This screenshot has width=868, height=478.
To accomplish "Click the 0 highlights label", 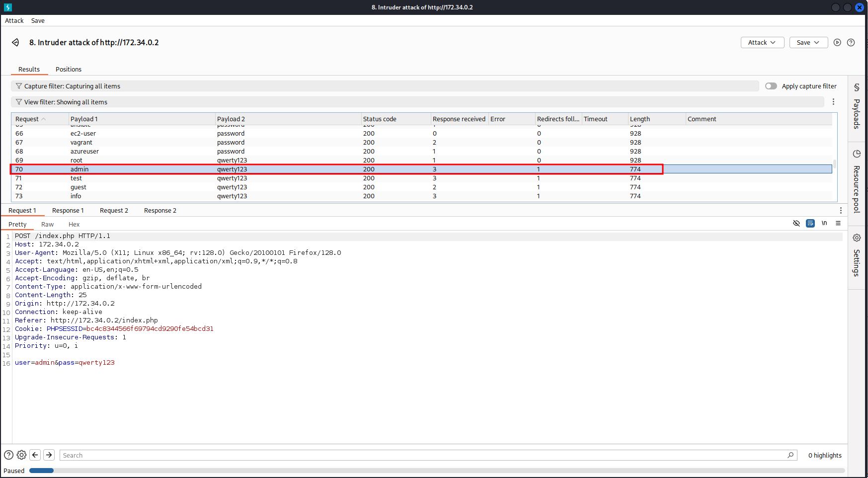I will [825, 455].
